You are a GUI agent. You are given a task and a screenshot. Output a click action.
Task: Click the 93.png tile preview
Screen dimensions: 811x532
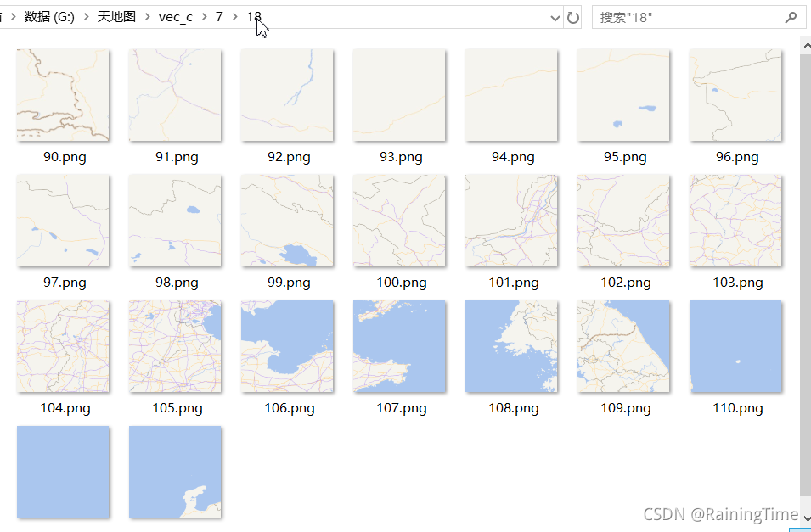[399, 95]
